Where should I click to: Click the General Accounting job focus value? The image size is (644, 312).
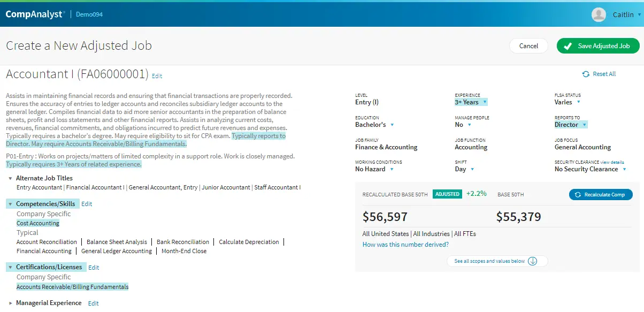[x=582, y=147]
